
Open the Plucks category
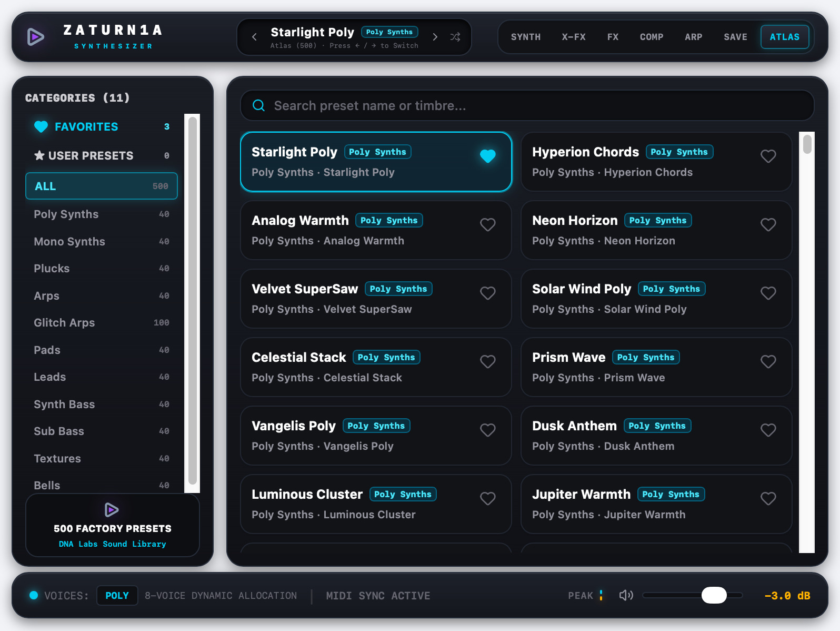[102, 268]
